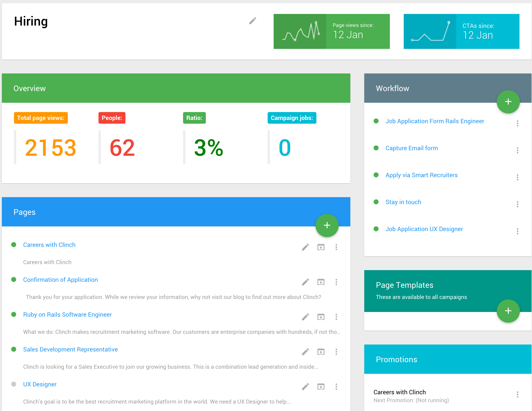The image size is (532, 411).
Task: Toggle status dot for Job Application Form Rails Engineer
Action: 376,121
